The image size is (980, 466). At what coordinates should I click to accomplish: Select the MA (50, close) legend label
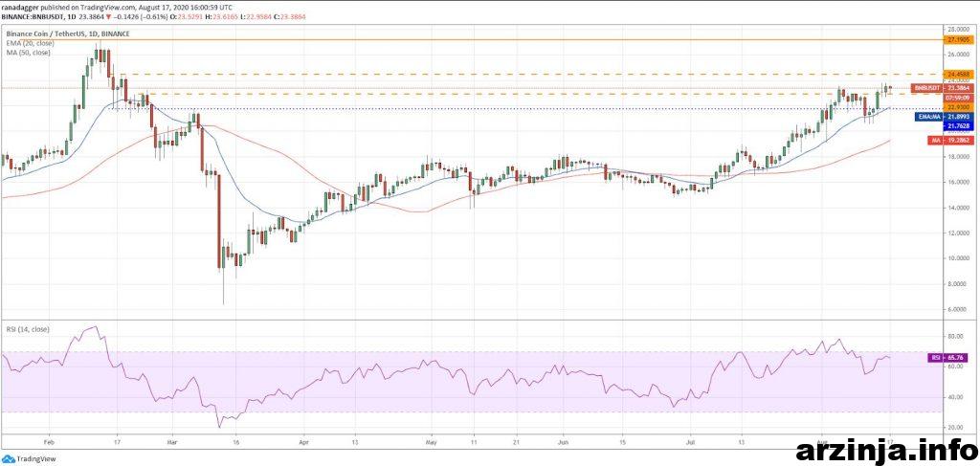coord(28,53)
